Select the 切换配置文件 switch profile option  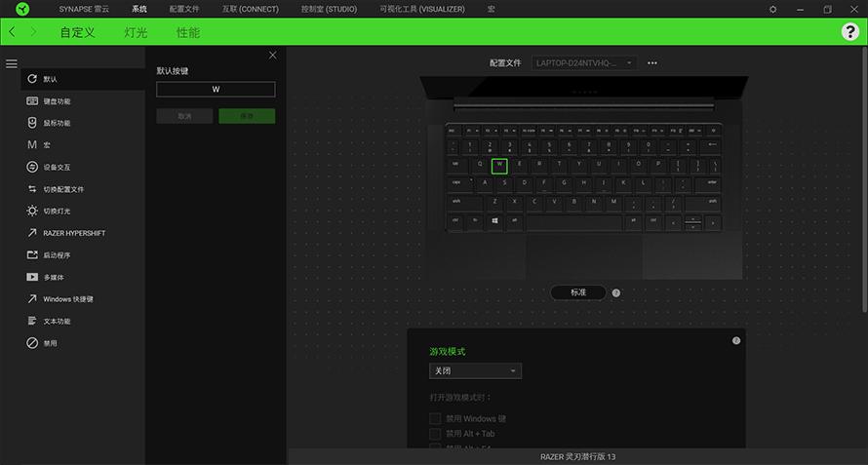pos(83,189)
